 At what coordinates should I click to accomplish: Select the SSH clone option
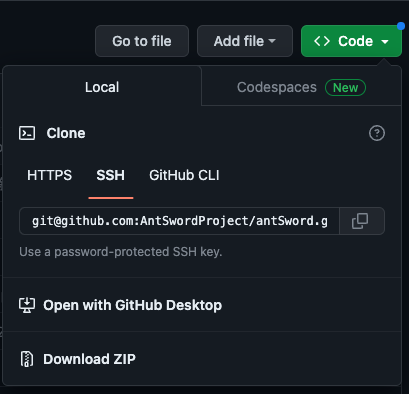click(x=111, y=175)
